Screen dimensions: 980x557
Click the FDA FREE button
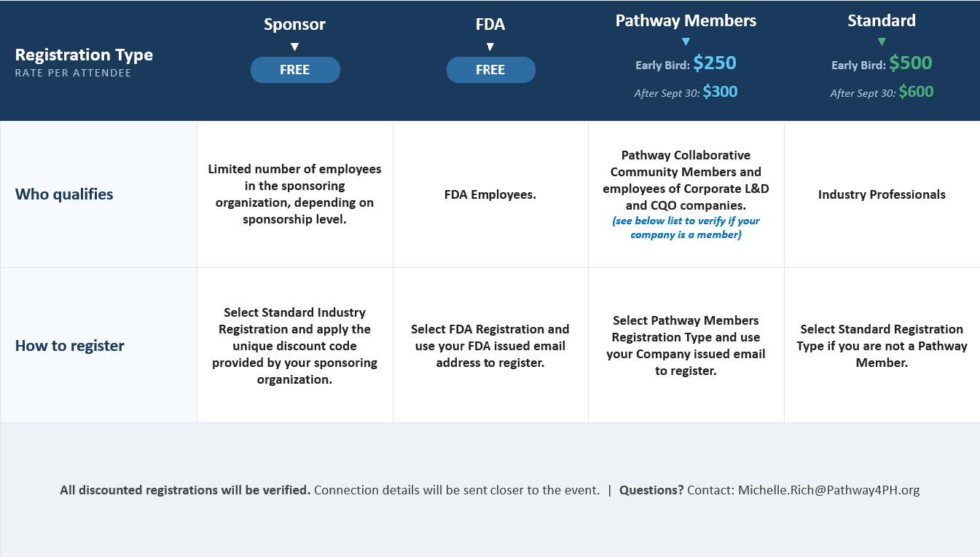click(x=490, y=70)
